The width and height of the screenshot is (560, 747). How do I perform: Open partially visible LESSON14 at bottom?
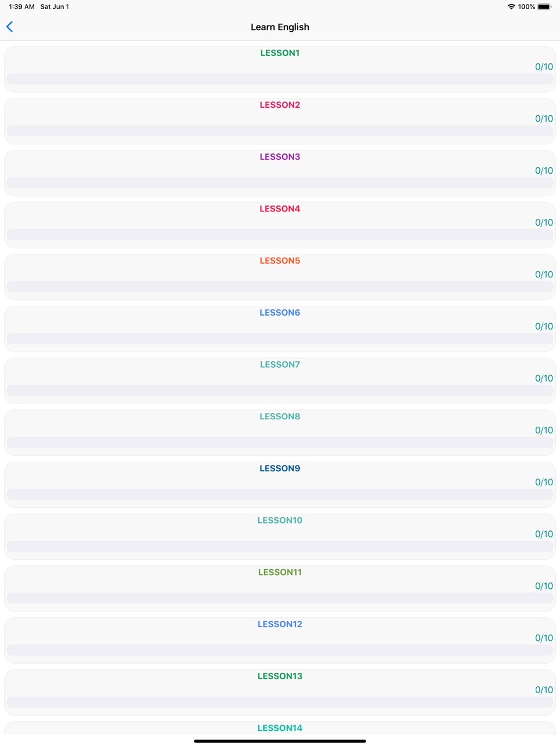point(280,728)
